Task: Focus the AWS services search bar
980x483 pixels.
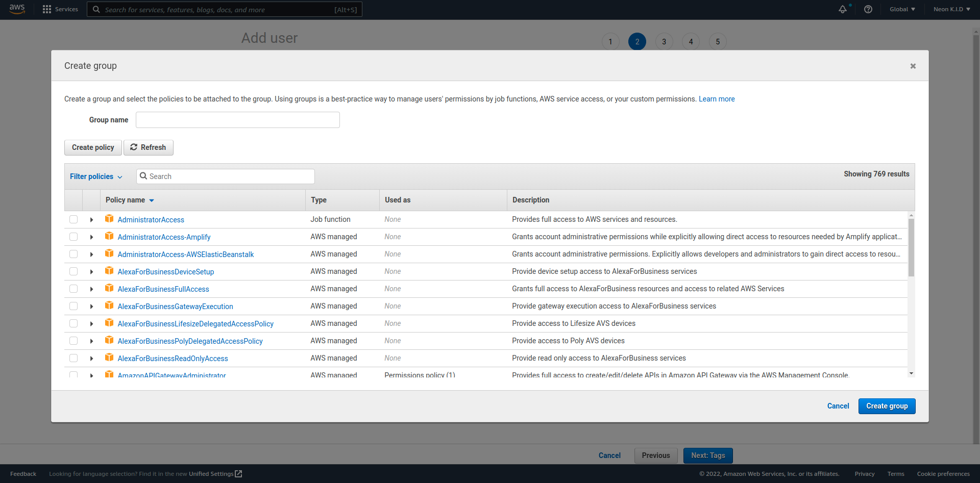Action: click(225, 9)
